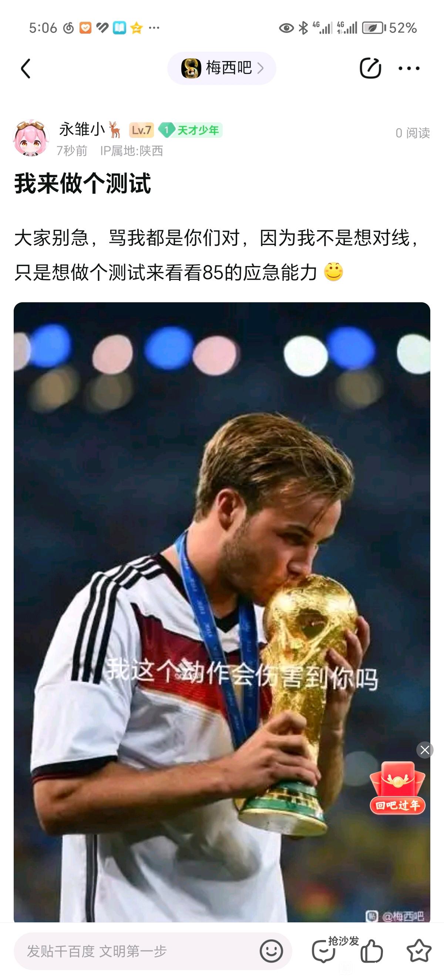Screen dimensions: 444x980
Task: Open 永雏小 username profile
Action: tap(90, 130)
